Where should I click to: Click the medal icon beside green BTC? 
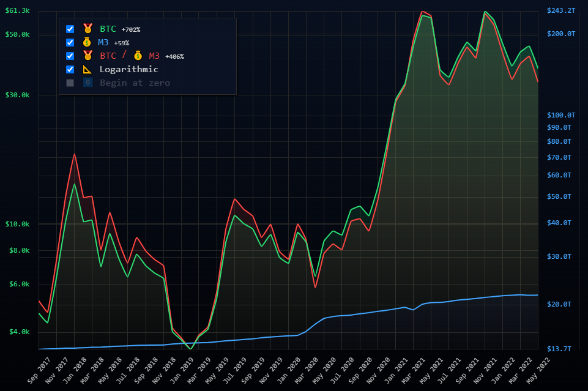(87, 29)
